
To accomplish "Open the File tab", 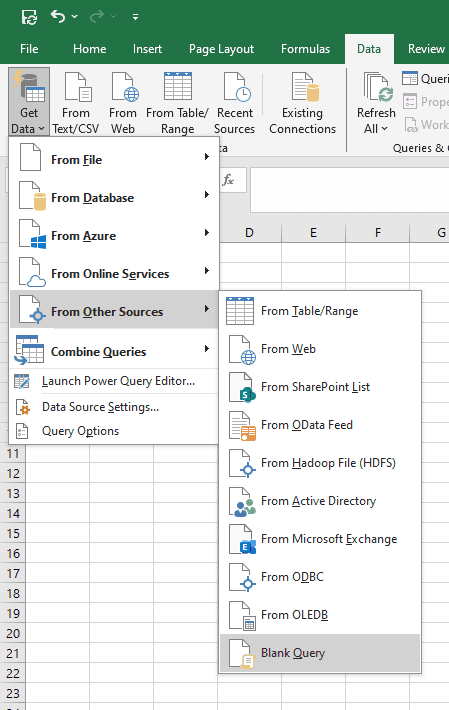I will pyautogui.click(x=29, y=49).
